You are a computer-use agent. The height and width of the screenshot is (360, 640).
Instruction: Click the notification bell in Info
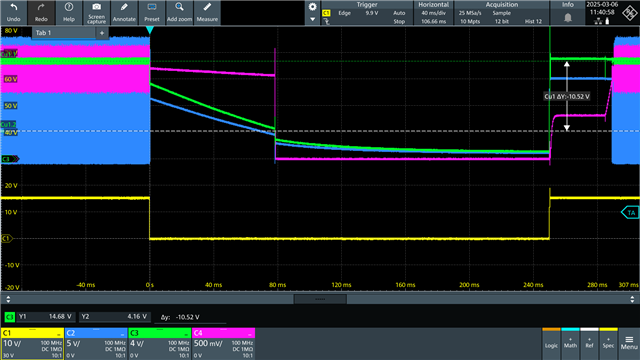coord(568,18)
